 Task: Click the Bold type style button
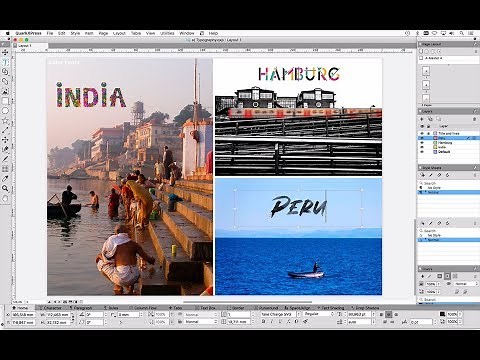pyautogui.click(x=263, y=322)
